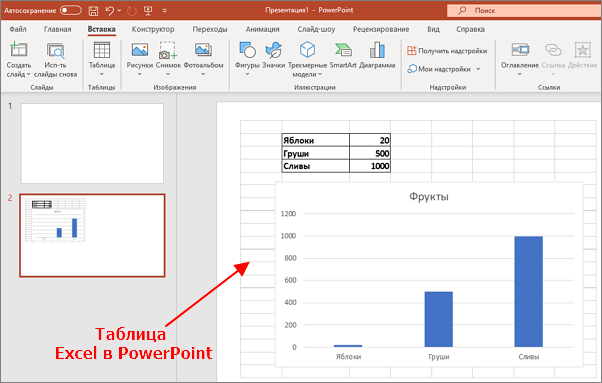This screenshot has height=383, width=602.
Task: Click the Сливы table cell
Action: point(316,166)
